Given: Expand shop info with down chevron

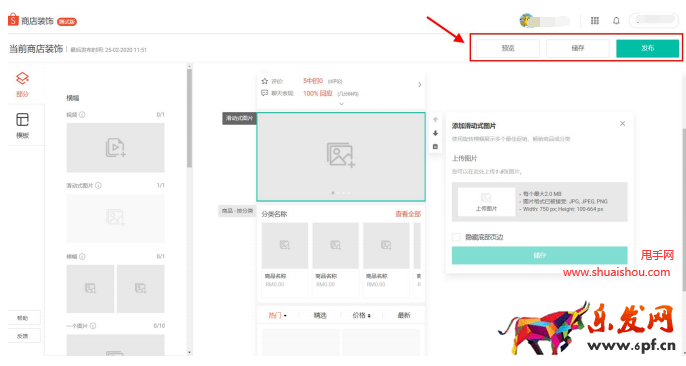Looking at the screenshot, I should coord(341,104).
